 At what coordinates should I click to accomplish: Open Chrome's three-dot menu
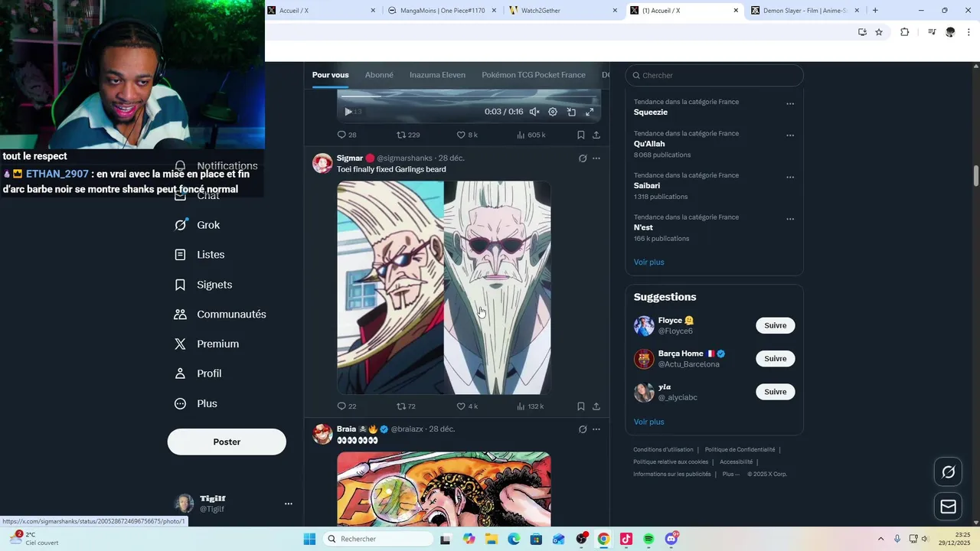[969, 32]
